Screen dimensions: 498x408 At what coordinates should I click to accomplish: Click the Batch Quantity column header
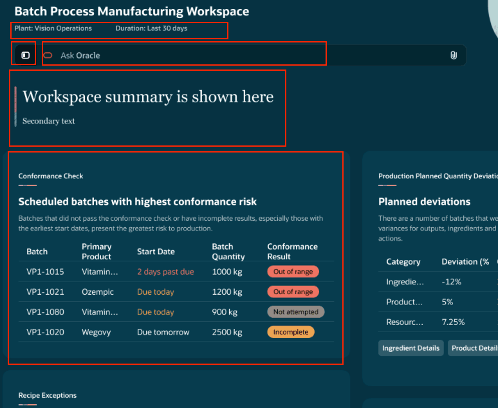coord(228,251)
